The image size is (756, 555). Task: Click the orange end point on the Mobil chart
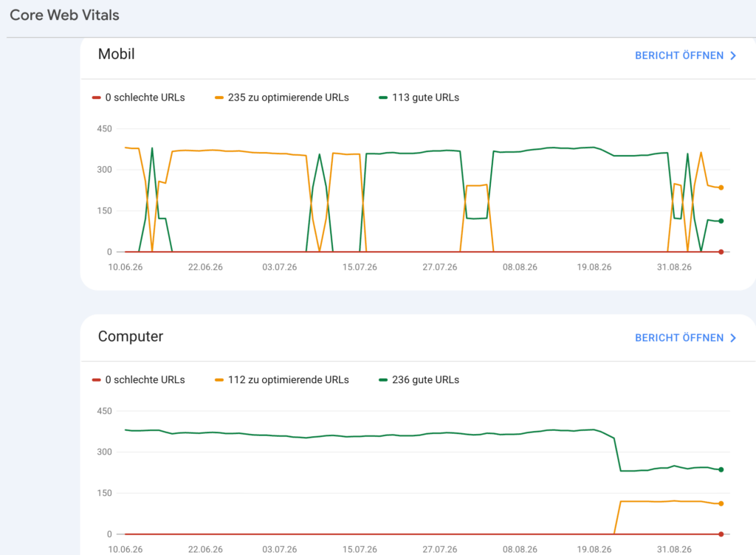pyautogui.click(x=721, y=188)
